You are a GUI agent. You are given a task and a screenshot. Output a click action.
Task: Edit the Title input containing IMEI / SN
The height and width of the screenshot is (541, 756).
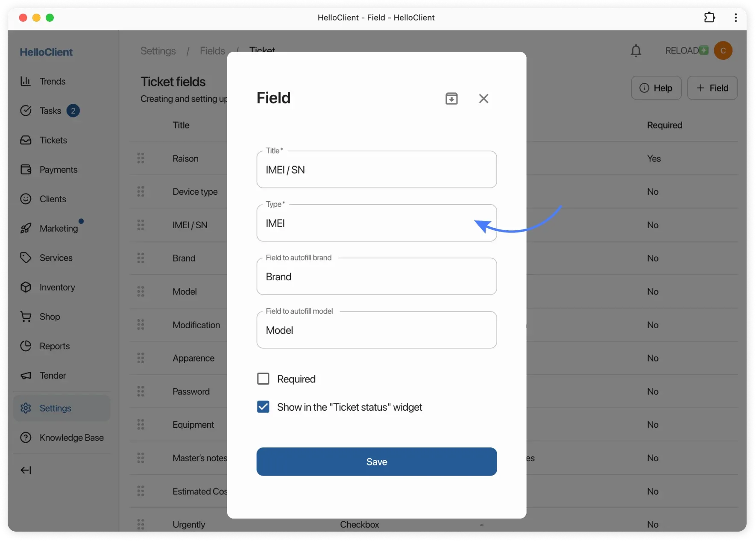pyautogui.click(x=376, y=170)
